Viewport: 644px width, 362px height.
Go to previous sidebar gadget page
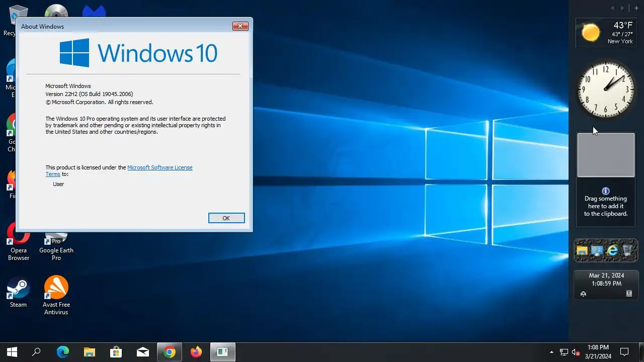click(612, 8)
